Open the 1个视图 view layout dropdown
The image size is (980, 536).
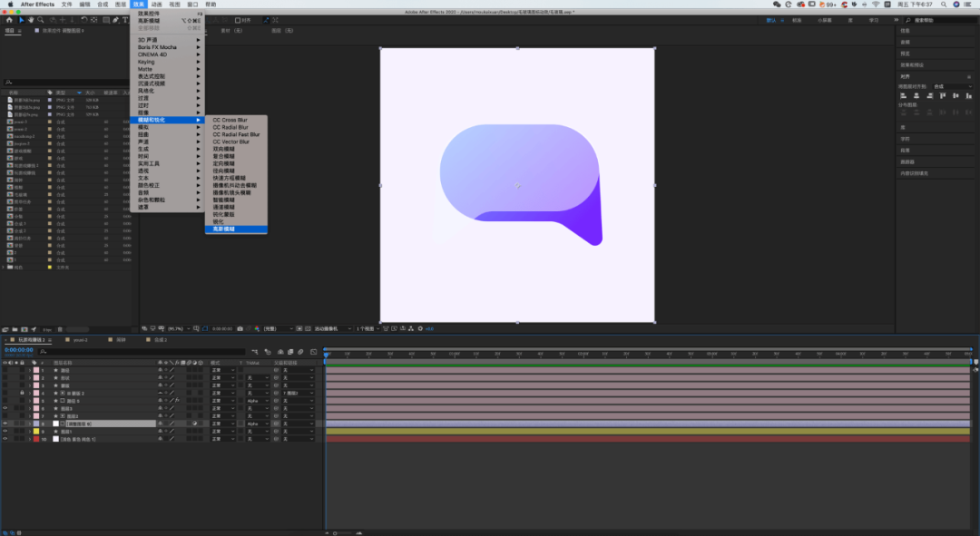tap(367, 328)
